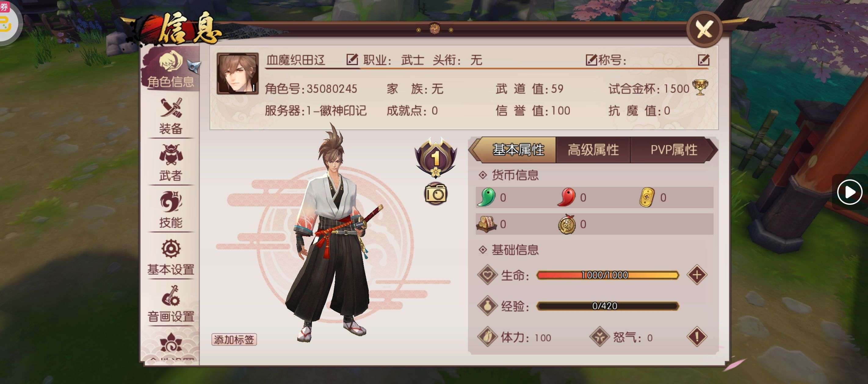Image resolution: width=868 pixels, height=384 pixels.
Task: Click the 添加标签 add tag button
Action: tap(234, 340)
